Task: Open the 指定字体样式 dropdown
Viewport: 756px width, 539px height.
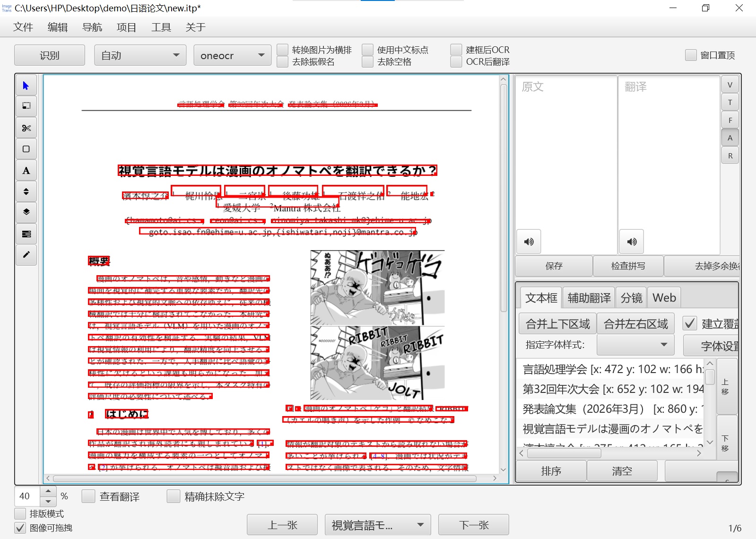Action: (x=636, y=345)
